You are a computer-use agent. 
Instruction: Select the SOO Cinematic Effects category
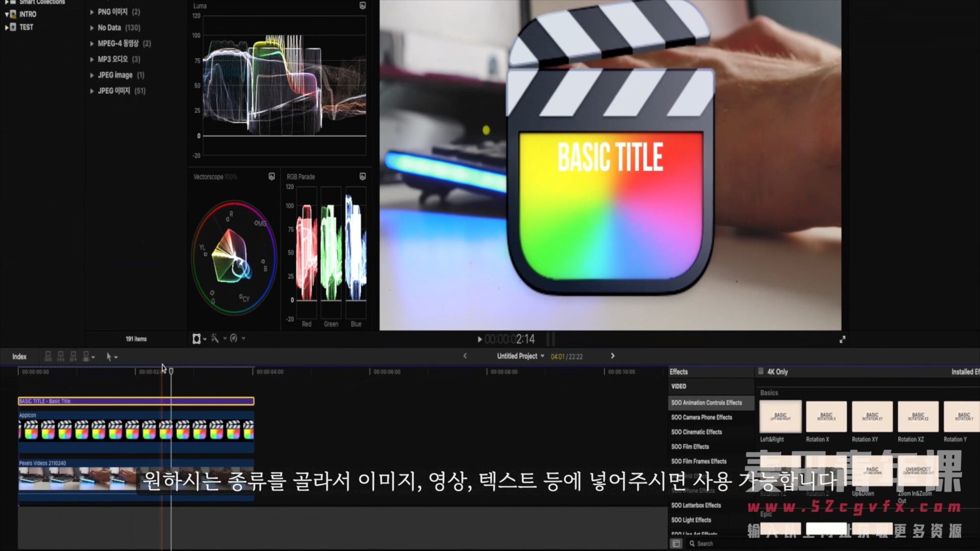pyautogui.click(x=696, y=432)
